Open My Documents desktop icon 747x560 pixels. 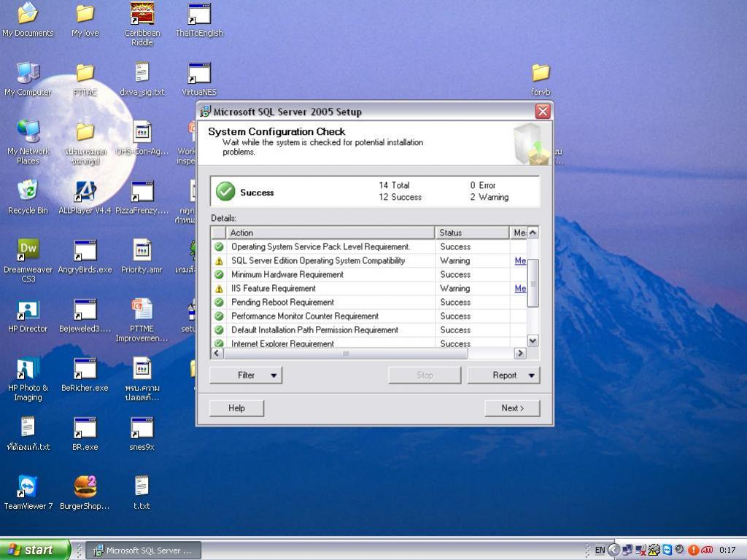pos(28,20)
